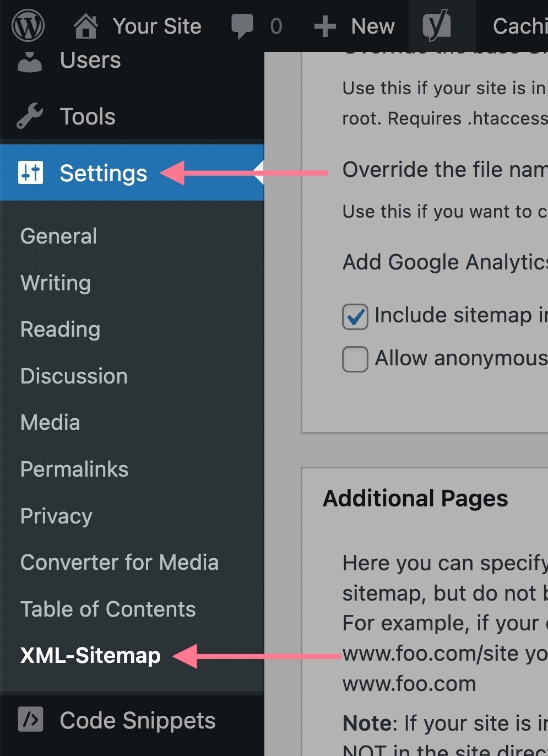Enable the Allow anonymous checkbox
The height and width of the screenshot is (756, 548).
(x=355, y=359)
